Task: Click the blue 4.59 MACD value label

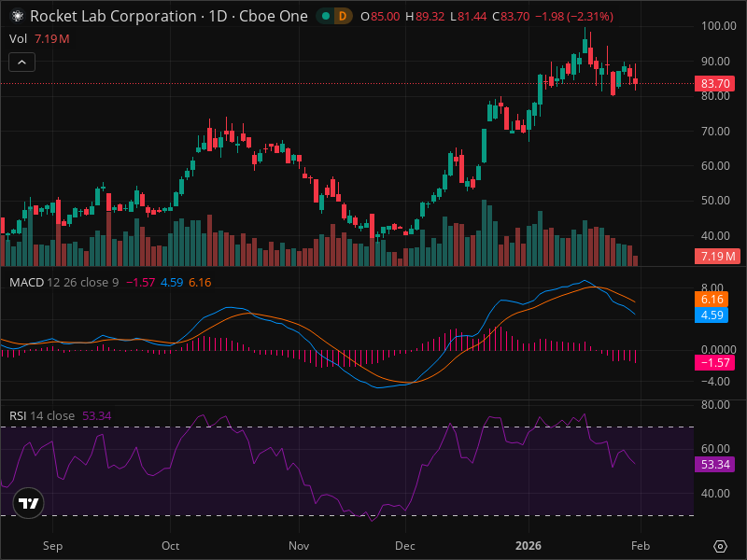Action: 712,315
